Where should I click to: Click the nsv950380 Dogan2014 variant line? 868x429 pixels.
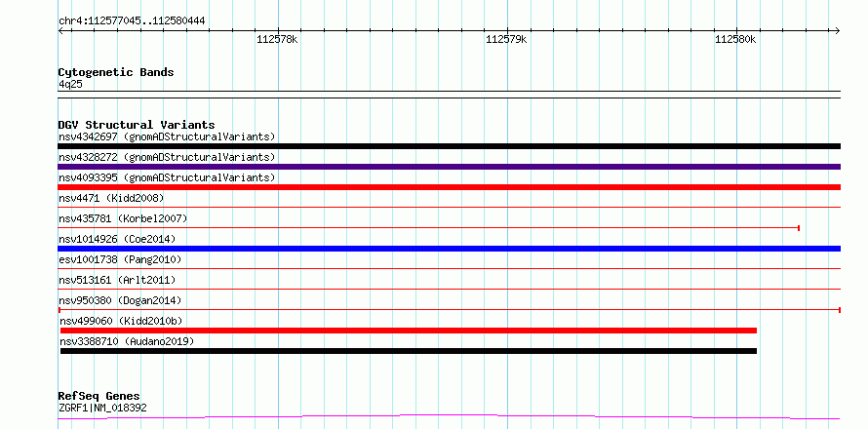pos(449,309)
